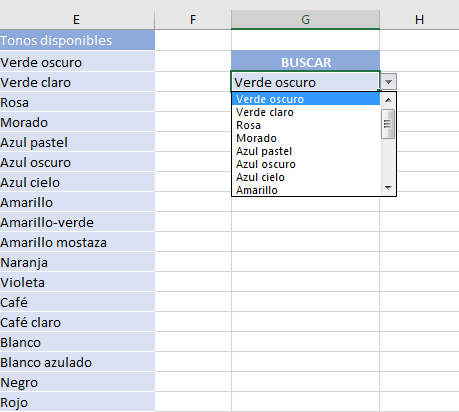Viewport: 459px width, 412px height.
Task: Click the BUSCAR header cell
Action: pyautogui.click(x=306, y=61)
